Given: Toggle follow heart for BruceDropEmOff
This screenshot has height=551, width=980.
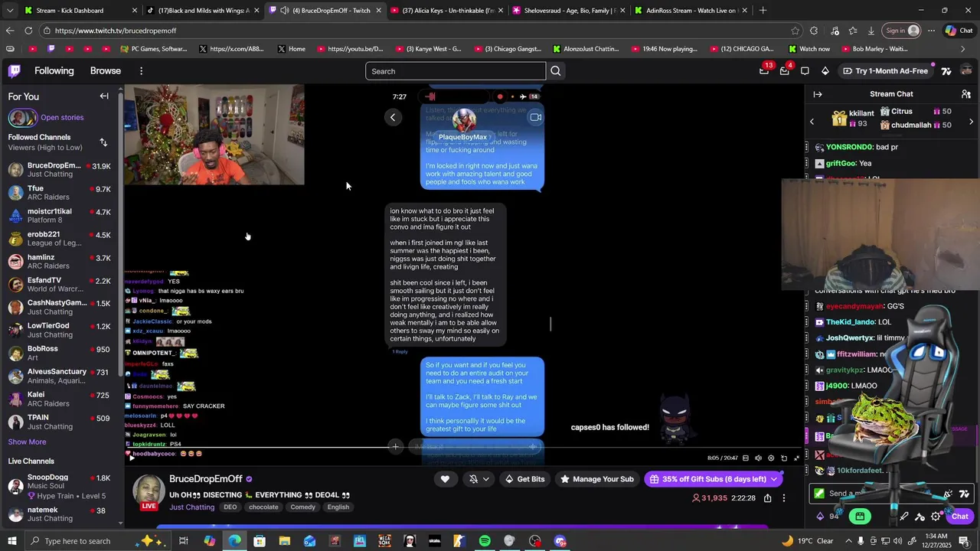Looking at the screenshot, I should [445, 479].
